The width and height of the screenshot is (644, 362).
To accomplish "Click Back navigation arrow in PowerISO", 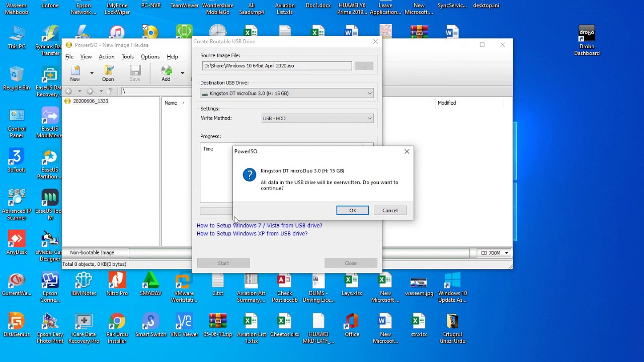I will pos(69,91).
